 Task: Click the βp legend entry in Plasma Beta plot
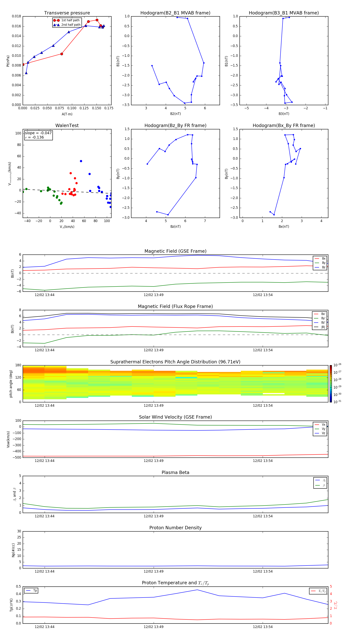(x=321, y=480)
